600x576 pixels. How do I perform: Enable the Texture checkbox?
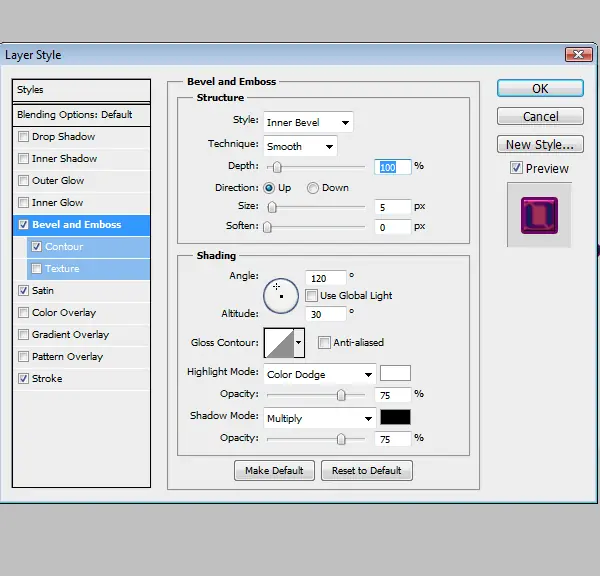[36, 269]
